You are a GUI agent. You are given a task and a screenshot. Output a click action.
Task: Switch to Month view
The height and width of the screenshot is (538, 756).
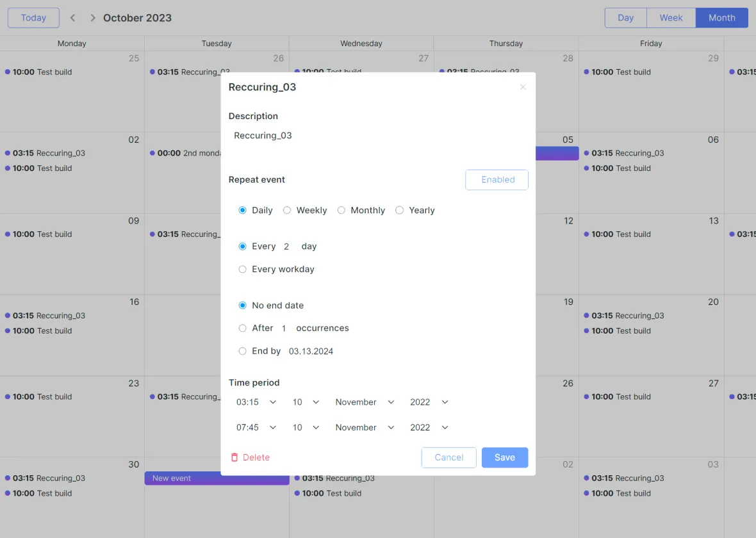(722, 18)
